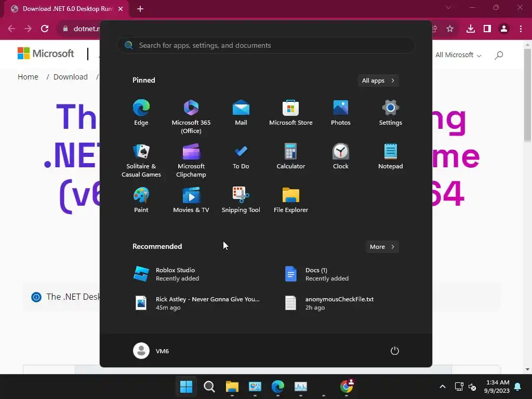Expand More recommended items
Viewport: 532px width, 399px height.
pyautogui.click(x=382, y=247)
